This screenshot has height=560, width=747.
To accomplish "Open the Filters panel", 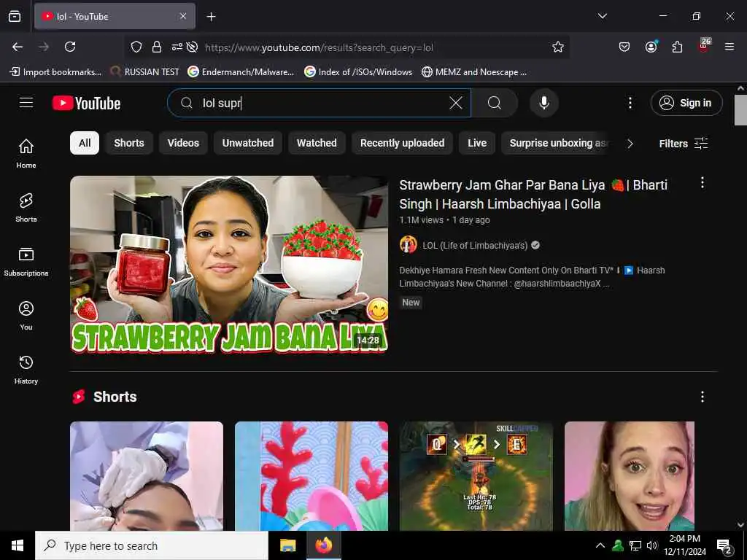I will pyautogui.click(x=683, y=144).
